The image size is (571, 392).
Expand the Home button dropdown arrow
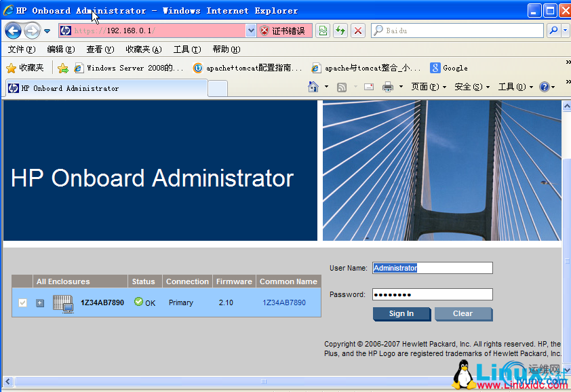click(x=327, y=87)
